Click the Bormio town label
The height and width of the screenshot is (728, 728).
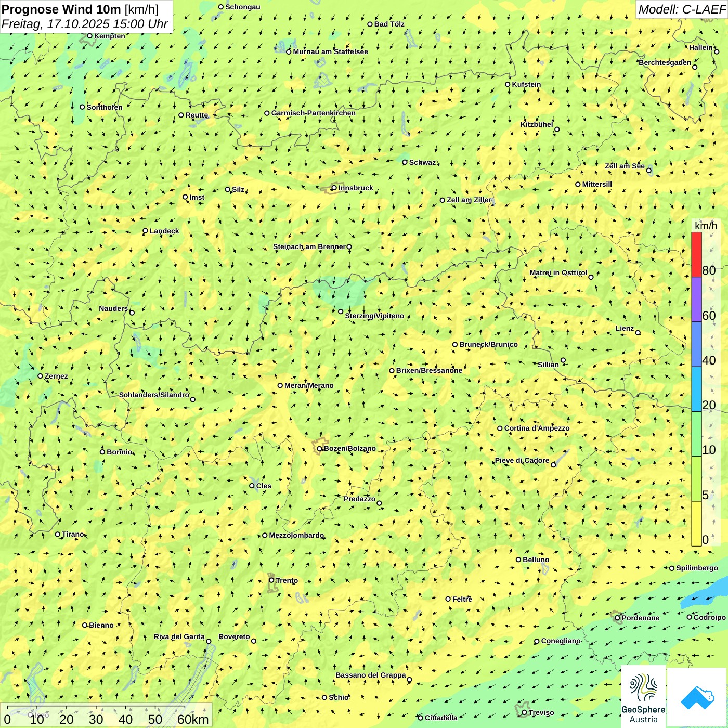click(x=119, y=452)
